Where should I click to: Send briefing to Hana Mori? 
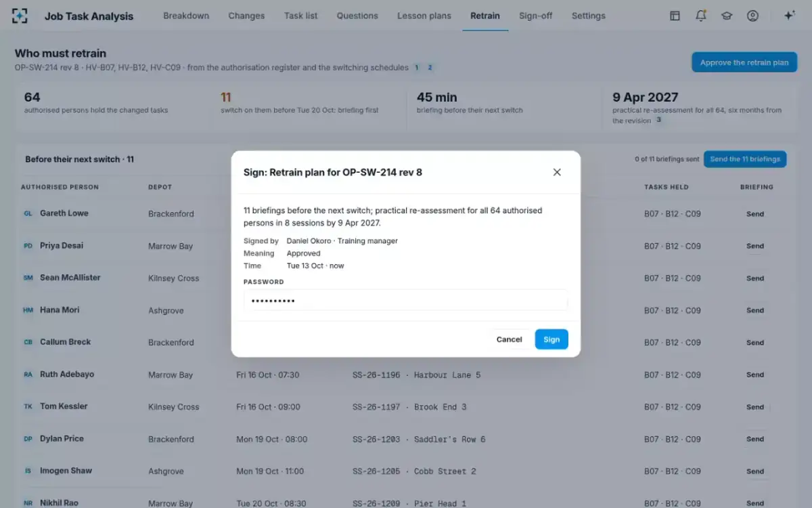(x=755, y=310)
